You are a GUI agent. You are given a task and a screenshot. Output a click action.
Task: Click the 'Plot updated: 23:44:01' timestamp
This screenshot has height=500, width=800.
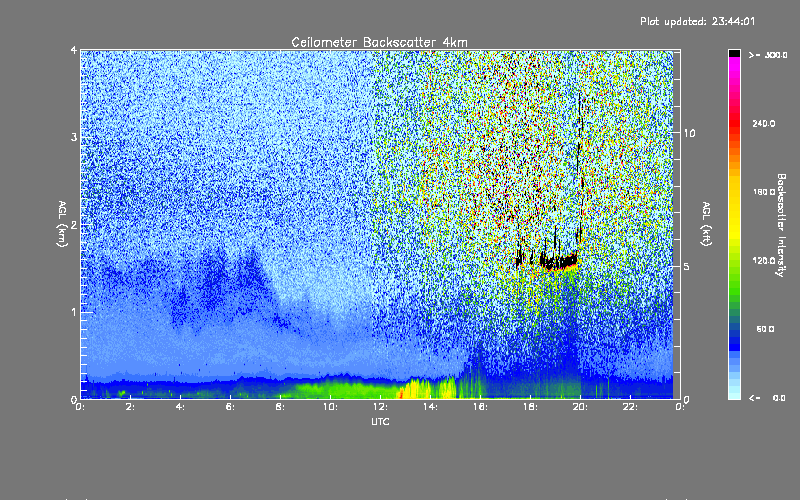click(697, 21)
